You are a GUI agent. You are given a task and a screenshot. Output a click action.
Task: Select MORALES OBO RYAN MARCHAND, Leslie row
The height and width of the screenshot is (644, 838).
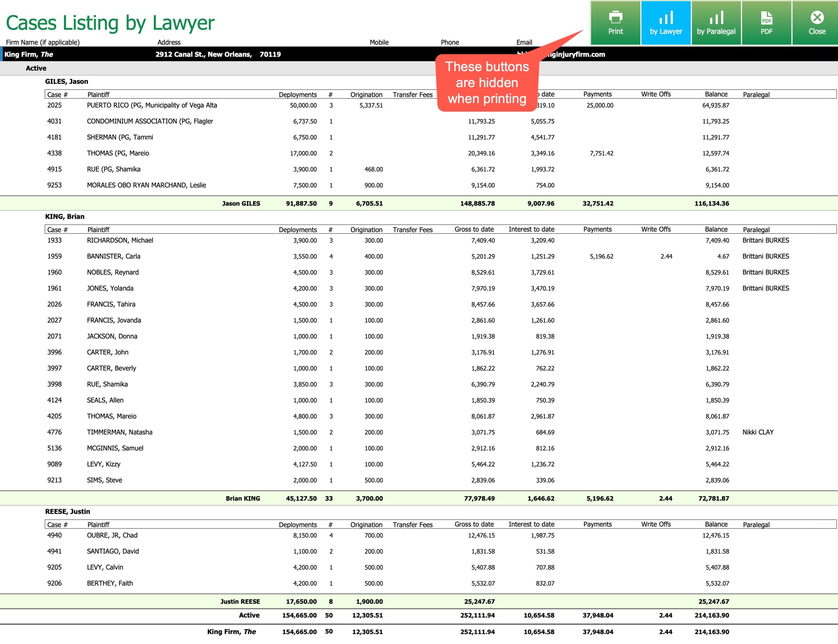tap(419, 185)
